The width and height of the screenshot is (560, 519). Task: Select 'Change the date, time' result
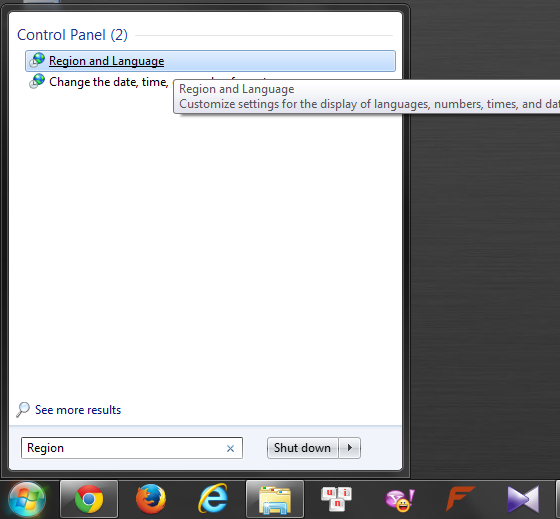109,82
